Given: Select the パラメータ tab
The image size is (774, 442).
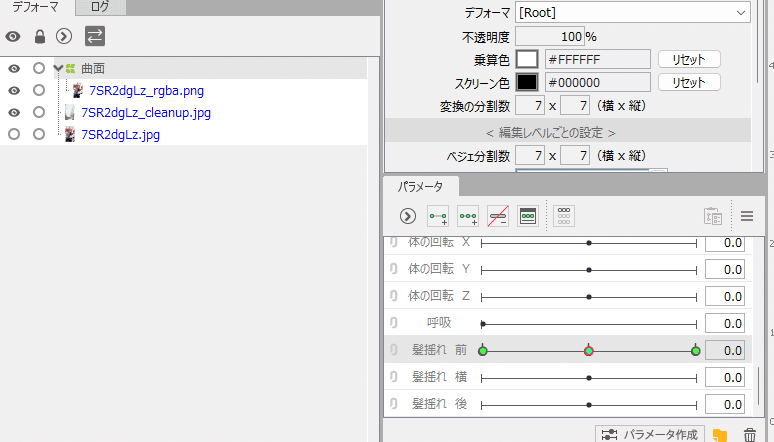Looking at the screenshot, I should (421, 187).
